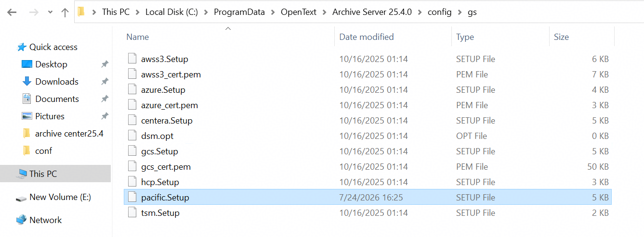Viewport: 644px width, 237px height.
Task: Sort files by Name column header
Action: tap(137, 37)
